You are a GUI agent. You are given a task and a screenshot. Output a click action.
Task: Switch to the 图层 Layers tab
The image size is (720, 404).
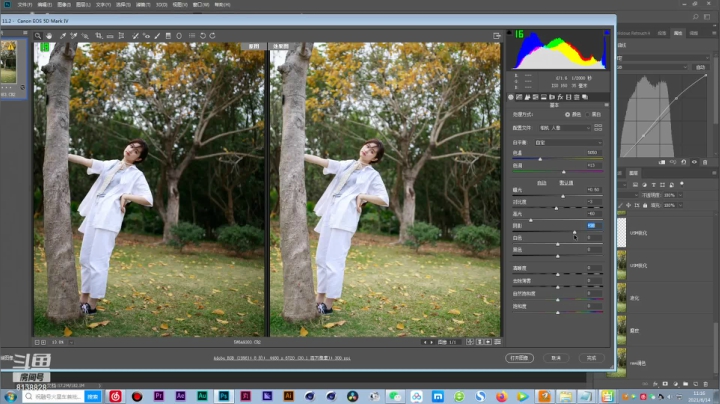pyautogui.click(x=633, y=173)
